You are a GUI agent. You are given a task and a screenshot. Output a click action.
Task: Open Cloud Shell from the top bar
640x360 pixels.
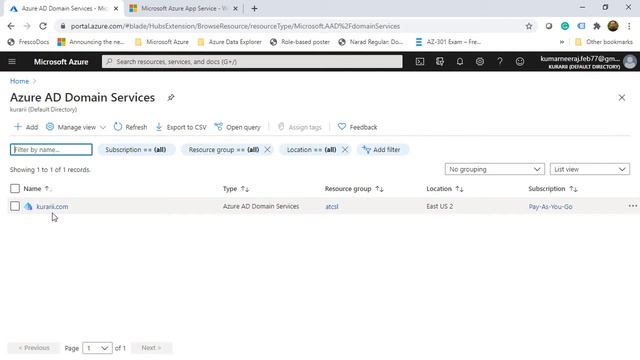point(420,62)
